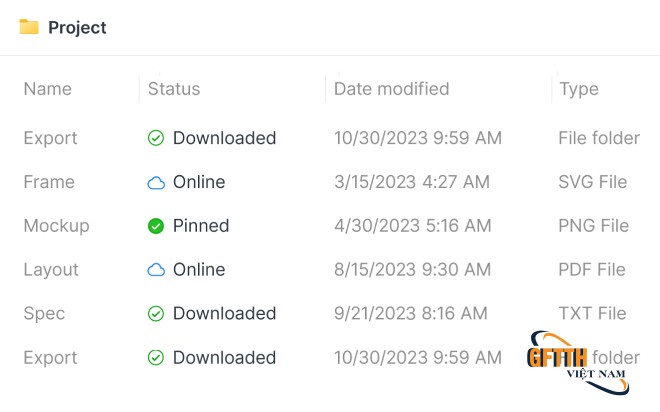Select the Layout PDF file
Image resolution: width=660 pixels, height=412 pixels.
pos(51,270)
